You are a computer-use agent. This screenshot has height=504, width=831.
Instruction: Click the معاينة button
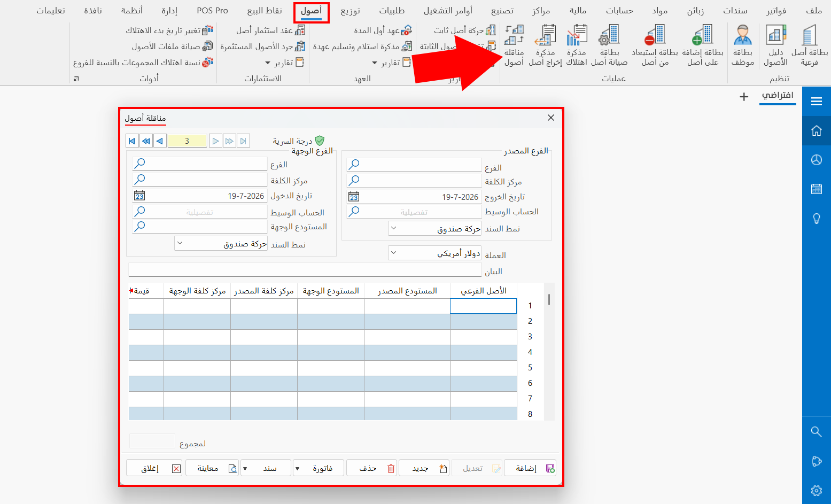pyautogui.click(x=212, y=468)
